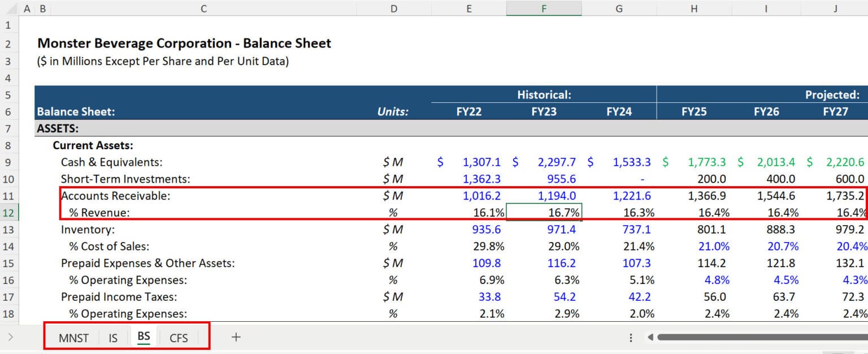The width and height of the screenshot is (868, 354).
Task: Select row 12 header
Action: pos(8,213)
